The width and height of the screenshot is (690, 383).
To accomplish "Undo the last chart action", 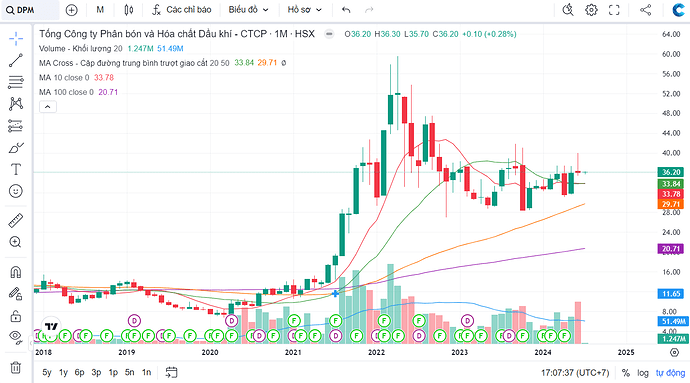I will 346,10.
